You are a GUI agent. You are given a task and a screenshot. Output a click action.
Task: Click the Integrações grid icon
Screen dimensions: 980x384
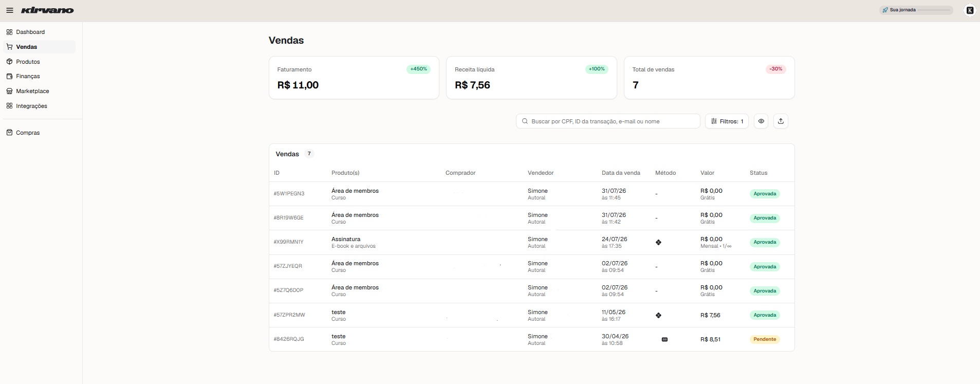pos(9,106)
